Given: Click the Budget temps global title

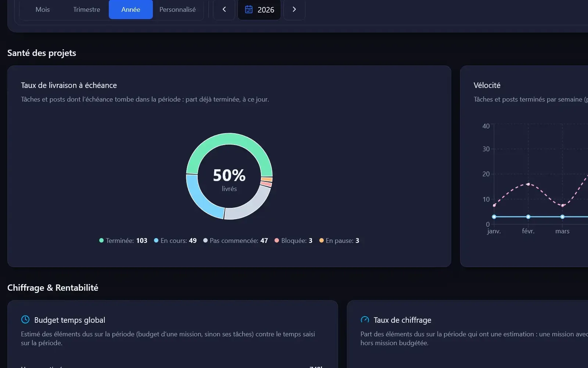Looking at the screenshot, I should pyautogui.click(x=69, y=320).
